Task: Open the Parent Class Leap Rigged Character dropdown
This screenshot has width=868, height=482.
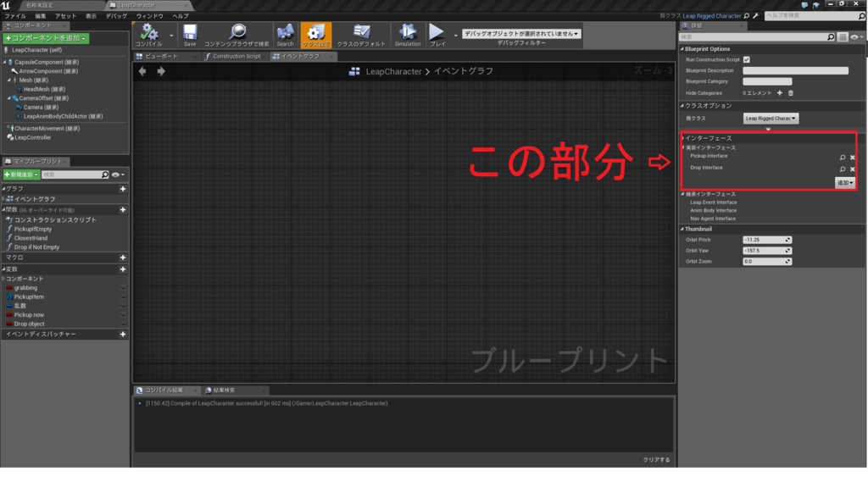Action: (x=771, y=119)
